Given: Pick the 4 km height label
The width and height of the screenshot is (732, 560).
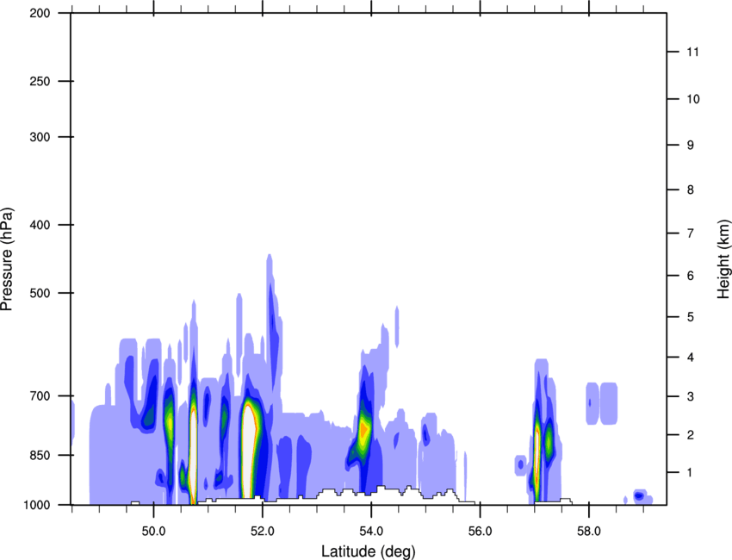Looking at the screenshot, I should 690,358.
